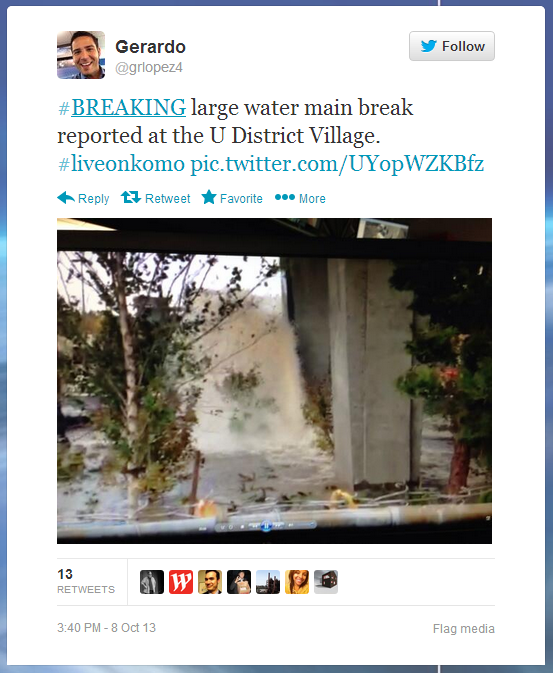Click the fifth retweeter avatar showing a skyline
Viewport: 553px width, 673px height.
coord(268,582)
